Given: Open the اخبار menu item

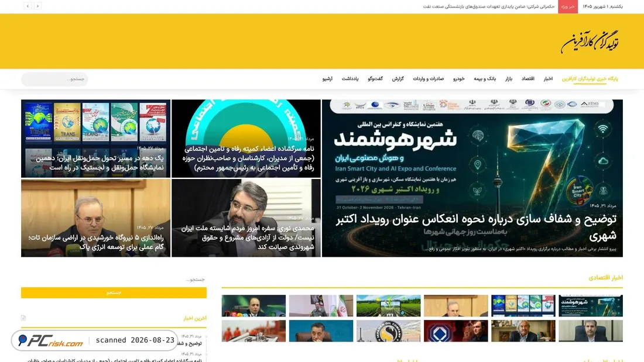Looking at the screenshot, I should [548, 79].
